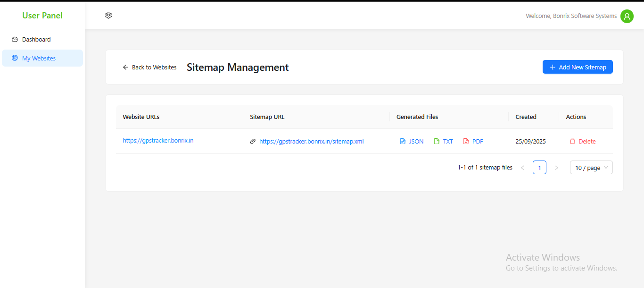Open the sitemap.xml URL link
Screen dimensions: 644x288
point(311,141)
